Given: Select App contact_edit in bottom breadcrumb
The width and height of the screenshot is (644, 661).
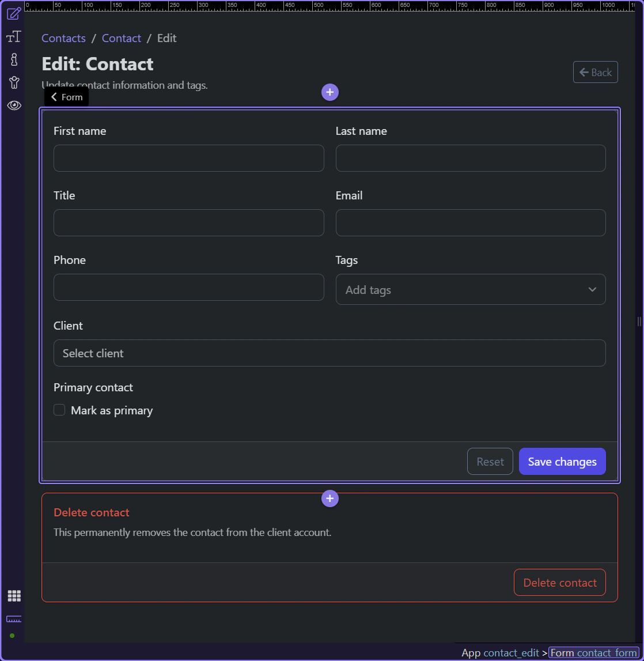Looking at the screenshot, I should [501, 653].
